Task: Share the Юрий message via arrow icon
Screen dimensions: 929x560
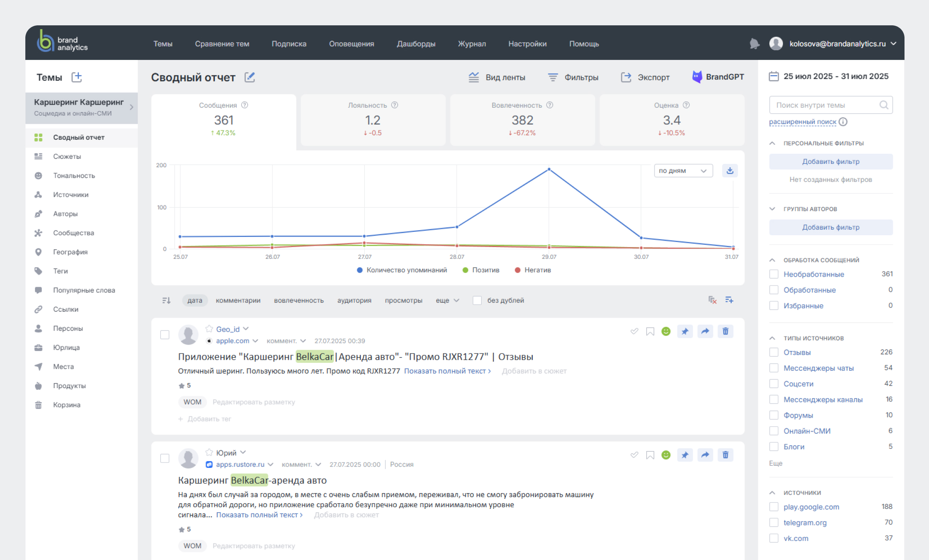Action: [x=705, y=455]
